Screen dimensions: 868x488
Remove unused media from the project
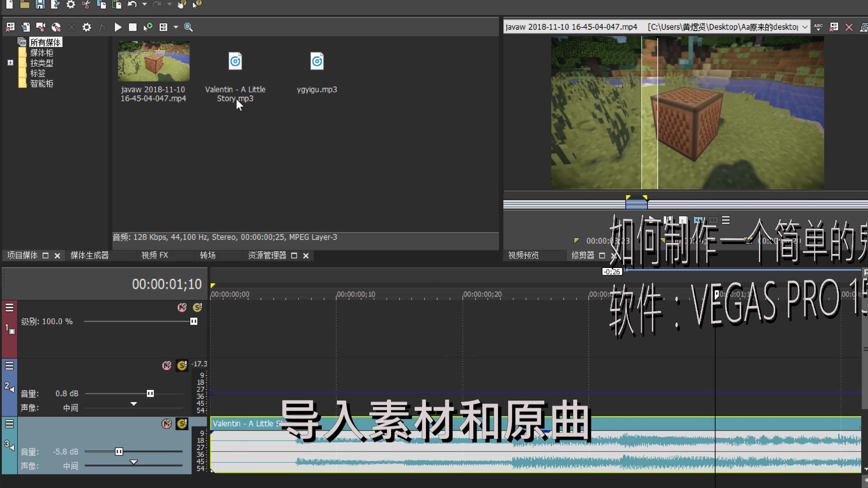coord(10,27)
